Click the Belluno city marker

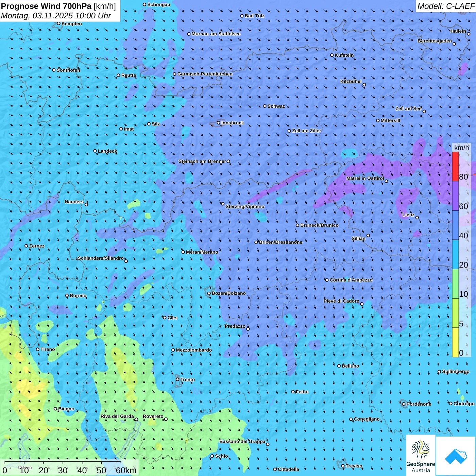(339, 366)
